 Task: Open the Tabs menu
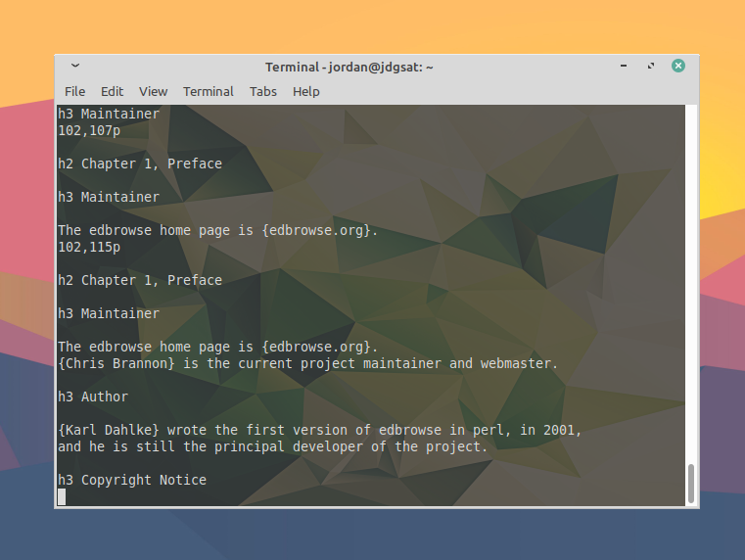coord(262,91)
